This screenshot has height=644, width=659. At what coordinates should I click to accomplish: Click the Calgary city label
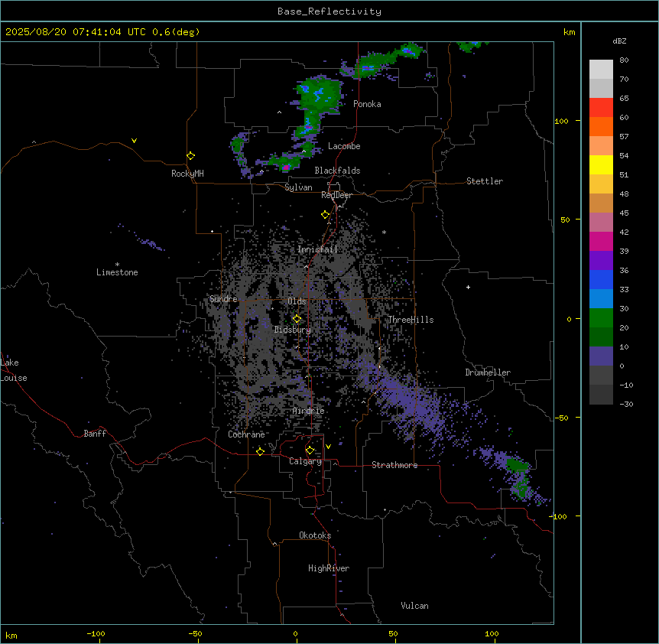point(306,461)
